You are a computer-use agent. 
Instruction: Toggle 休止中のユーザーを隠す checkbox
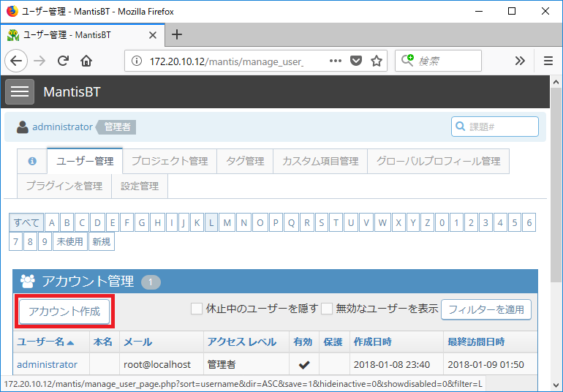tap(197, 309)
